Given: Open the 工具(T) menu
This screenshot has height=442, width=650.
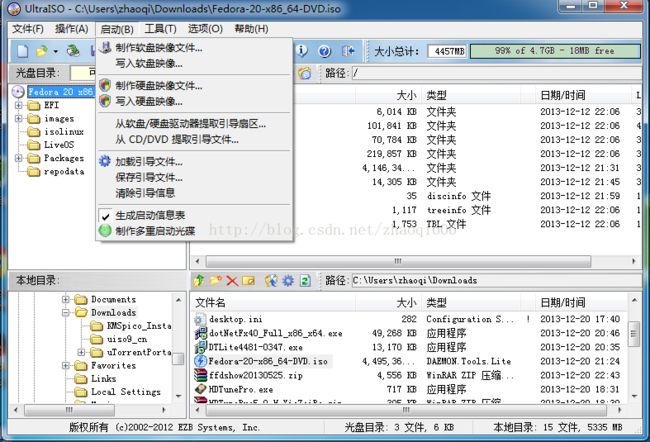Looking at the screenshot, I should (x=160, y=29).
